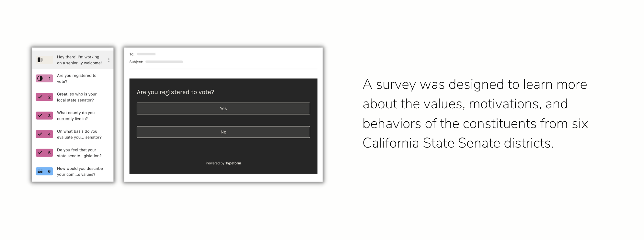Select 'What county do you currently live in?'
Screen dimensions: 644x240
click(76, 116)
